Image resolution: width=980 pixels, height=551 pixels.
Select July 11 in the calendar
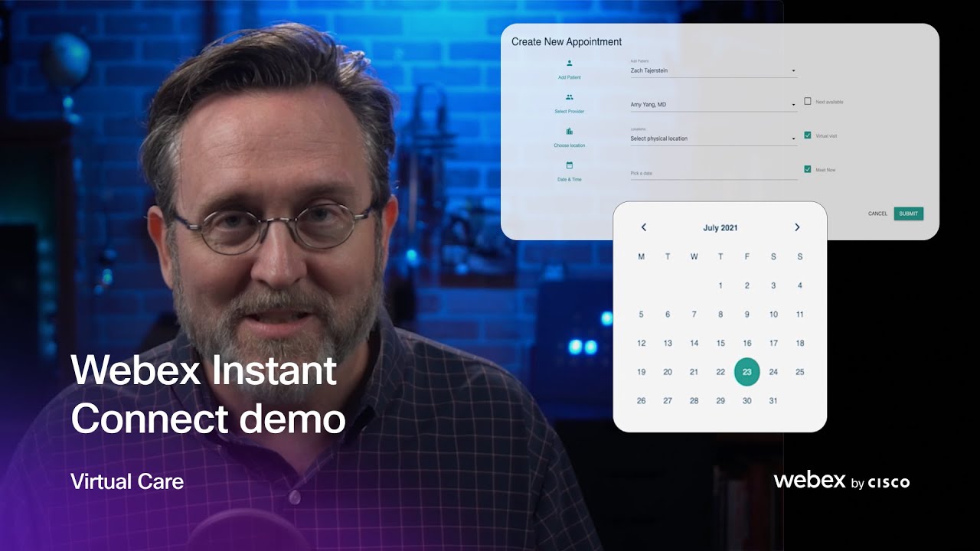click(x=799, y=315)
